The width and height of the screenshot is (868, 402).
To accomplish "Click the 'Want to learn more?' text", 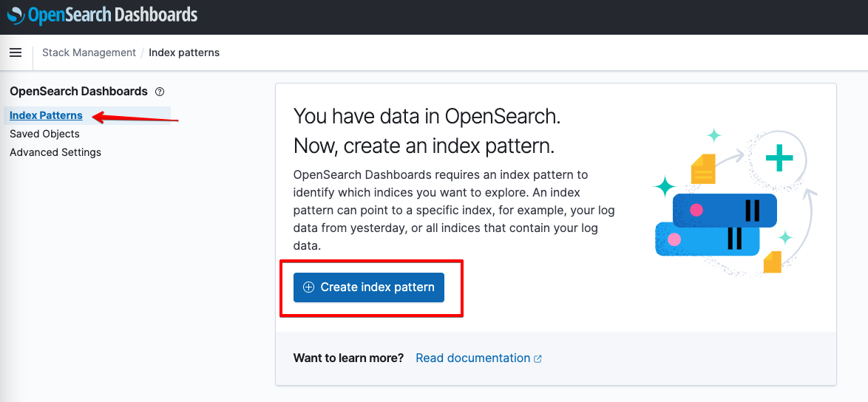I will [x=349, y=358].
